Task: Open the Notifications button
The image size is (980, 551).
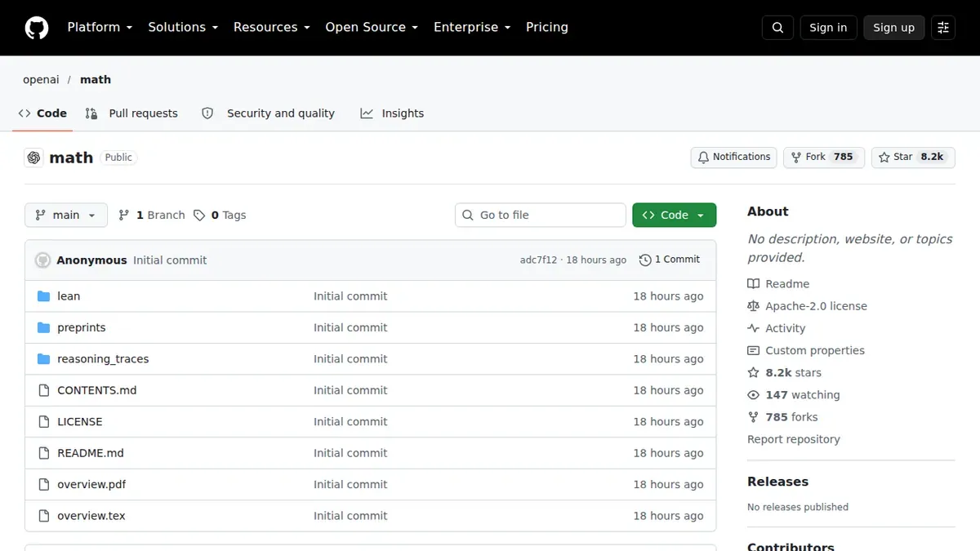Action: (733, 158)
